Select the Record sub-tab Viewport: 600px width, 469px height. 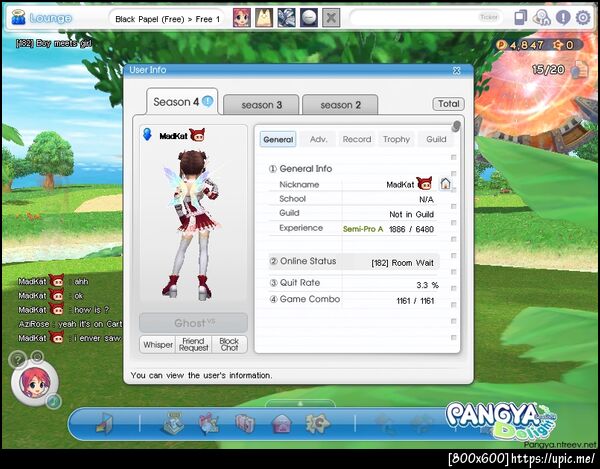(x=357, y=139)
